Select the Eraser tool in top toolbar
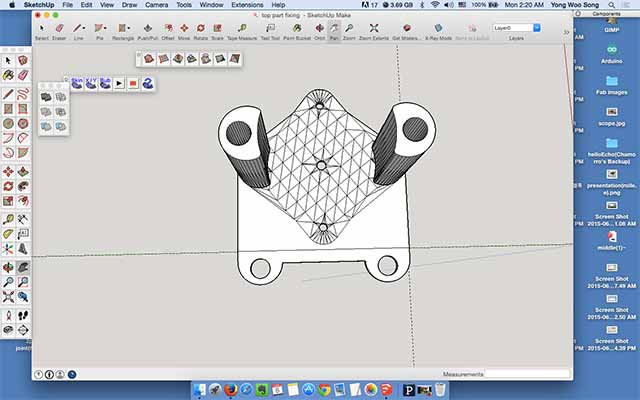This screenshot has height=400, width=640. click(59, 31)
